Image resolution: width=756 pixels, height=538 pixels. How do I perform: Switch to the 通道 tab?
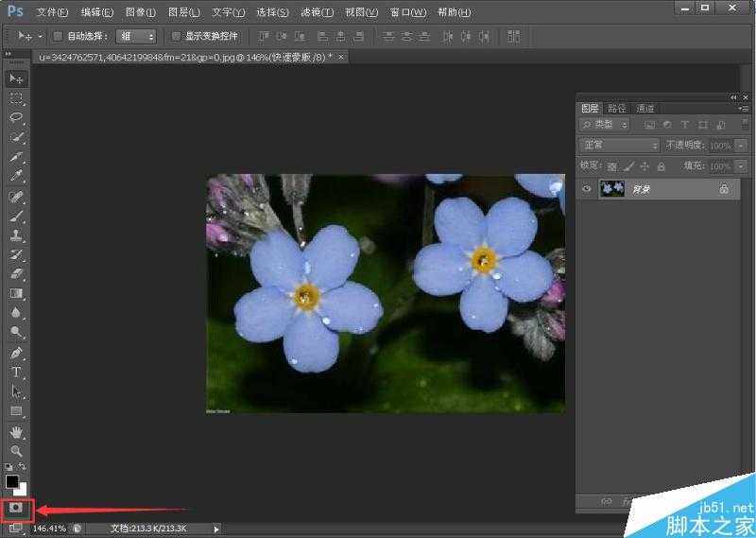pos(645,109)
